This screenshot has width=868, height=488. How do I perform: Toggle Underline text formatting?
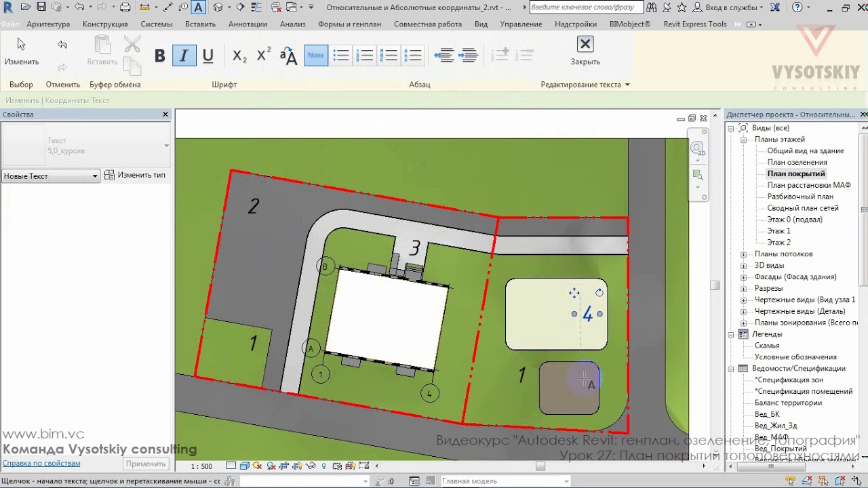click(x=208, y=56)
